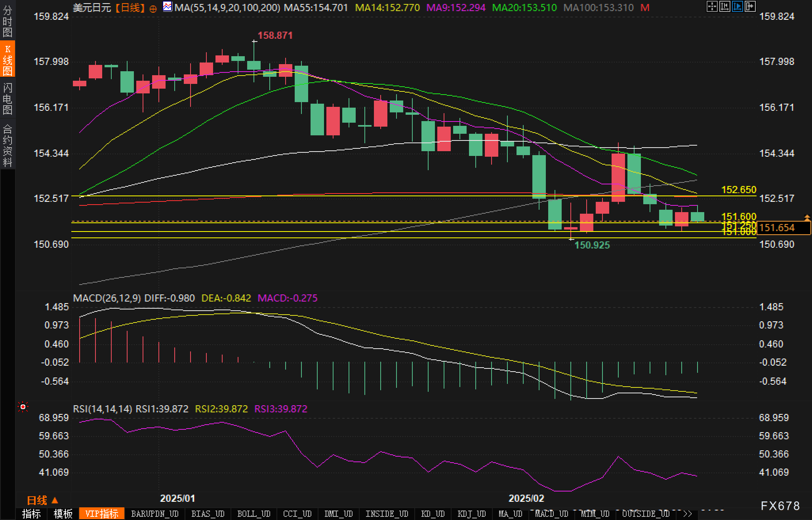Click the orange price alert bell icon

(x=807, y=217)
